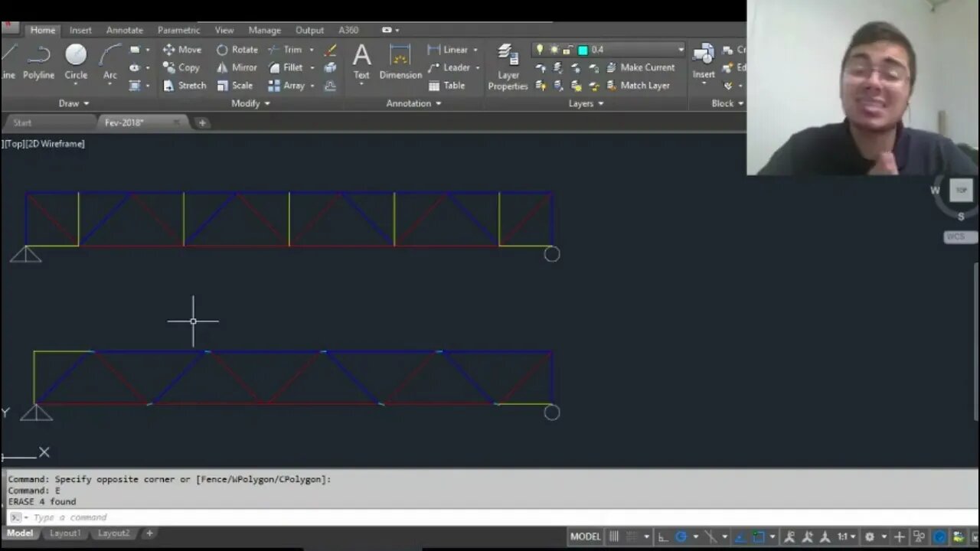
Task: Select the Polyline tool
Action: tap(38, 63)
